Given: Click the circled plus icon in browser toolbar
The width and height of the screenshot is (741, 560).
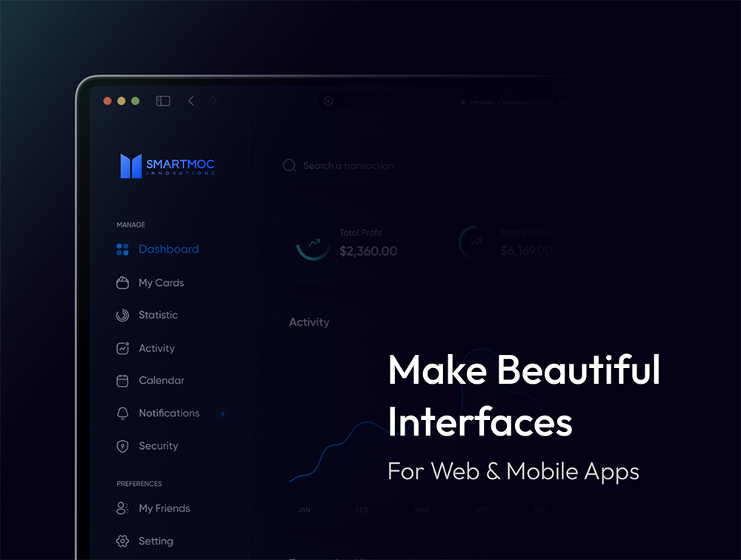Looking at the screenshot, I should [x=328, y=101].
